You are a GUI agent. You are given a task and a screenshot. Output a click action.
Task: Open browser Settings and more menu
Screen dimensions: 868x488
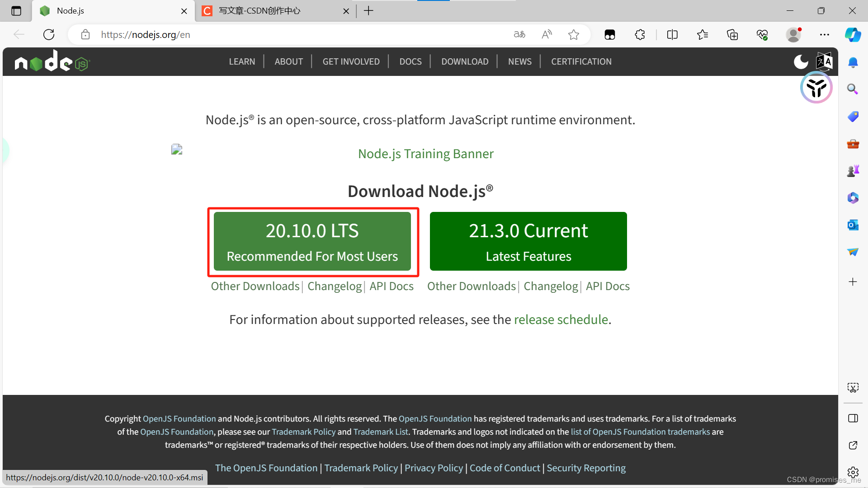coord(825,34)
